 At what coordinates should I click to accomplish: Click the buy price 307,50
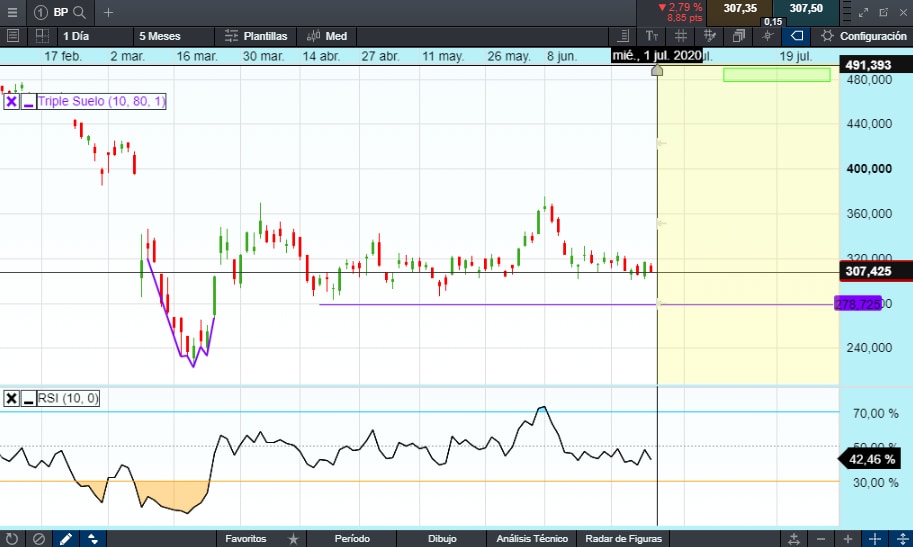coord(806,9)
